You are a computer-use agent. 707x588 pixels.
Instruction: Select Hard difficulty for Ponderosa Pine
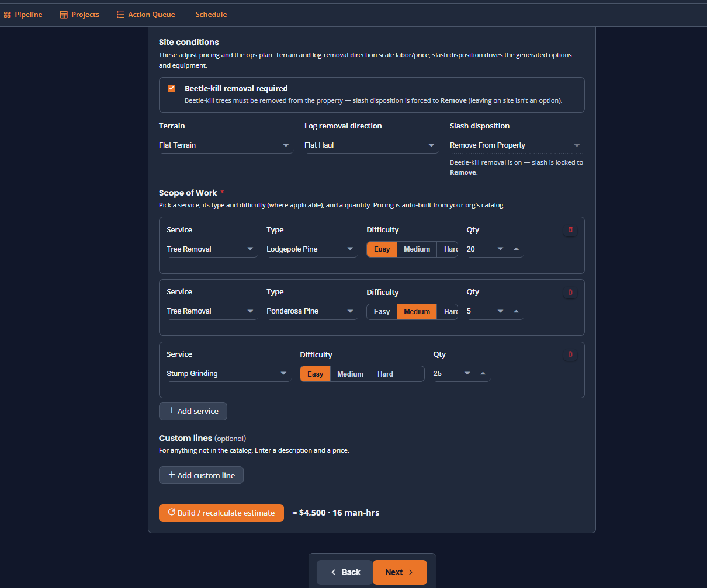(449, 312)
